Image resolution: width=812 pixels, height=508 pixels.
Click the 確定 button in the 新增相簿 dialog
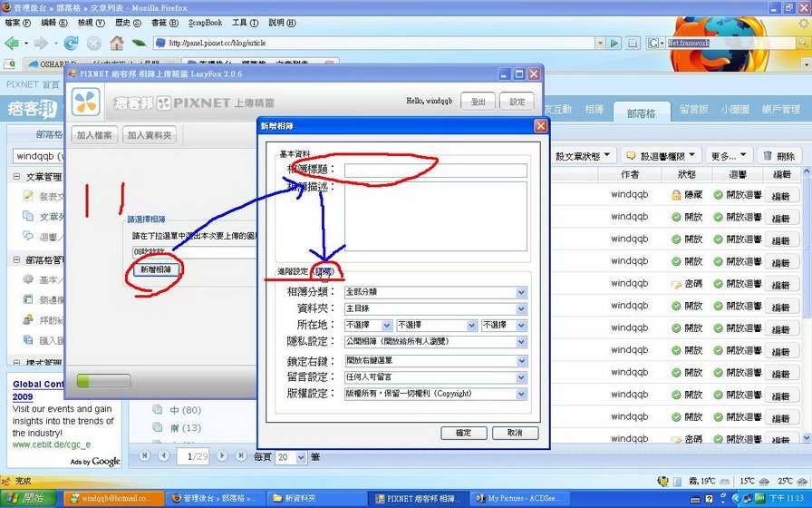click(x=463, y=433)
